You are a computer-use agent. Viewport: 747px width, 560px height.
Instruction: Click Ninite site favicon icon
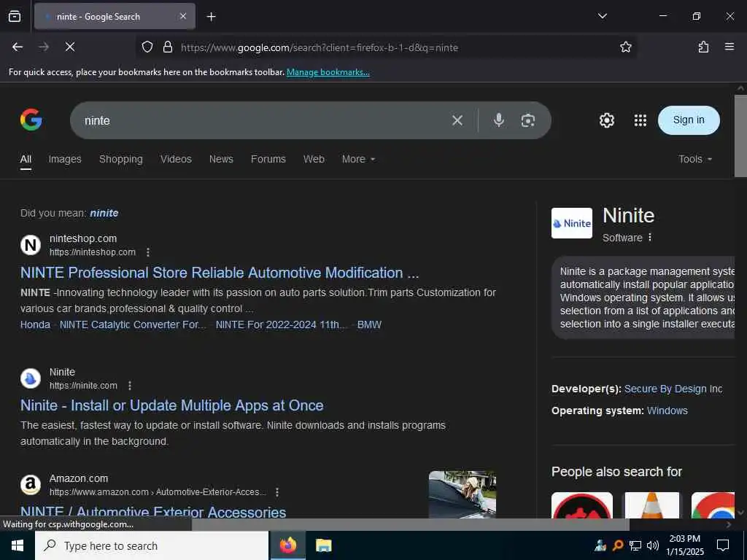coord(31,378)
